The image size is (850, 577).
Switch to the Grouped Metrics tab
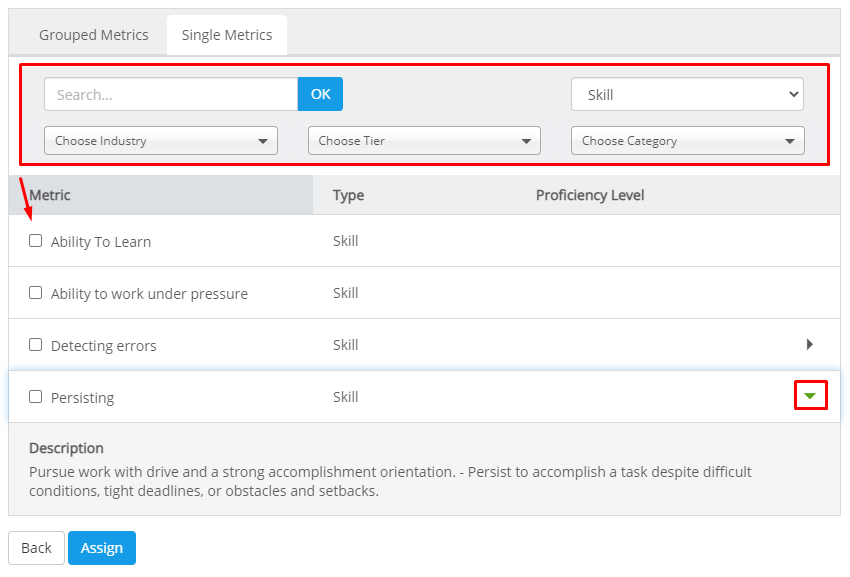coord(94,35)
